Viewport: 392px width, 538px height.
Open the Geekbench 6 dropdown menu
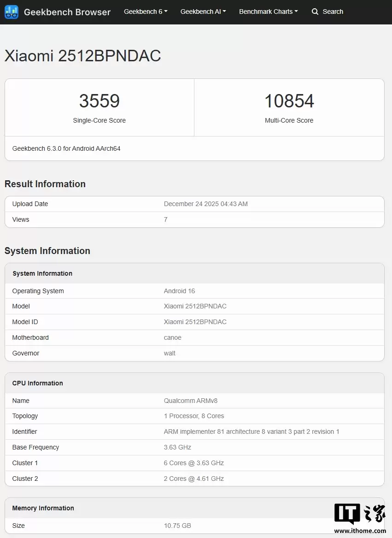pos(146,12)
